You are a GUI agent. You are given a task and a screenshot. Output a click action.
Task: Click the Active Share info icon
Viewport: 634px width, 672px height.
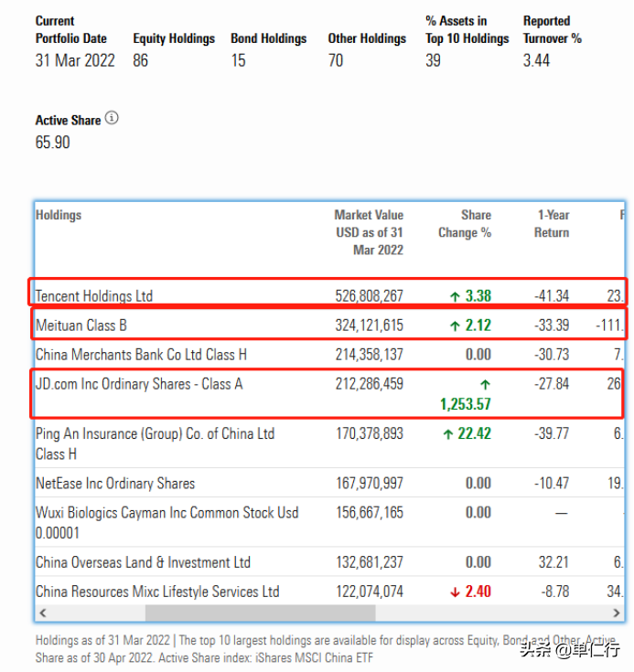112,118
